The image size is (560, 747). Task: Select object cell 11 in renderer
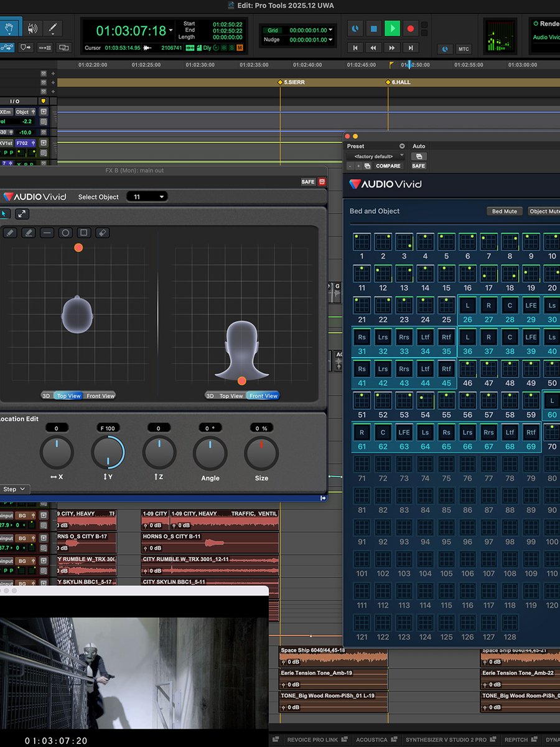(x=362, y=274)
